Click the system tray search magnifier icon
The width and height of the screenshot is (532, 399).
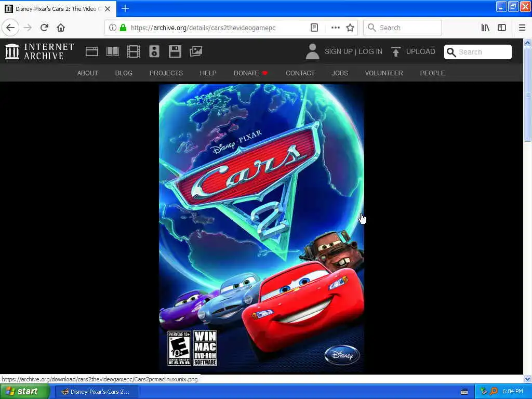coord(494,391)
